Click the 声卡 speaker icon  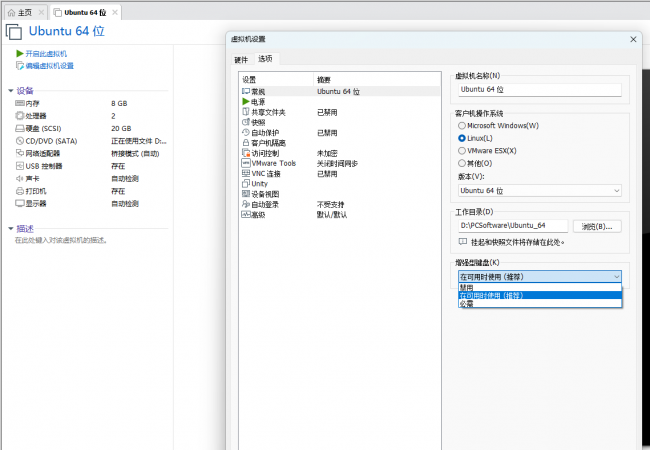click(x=20, y=179)
